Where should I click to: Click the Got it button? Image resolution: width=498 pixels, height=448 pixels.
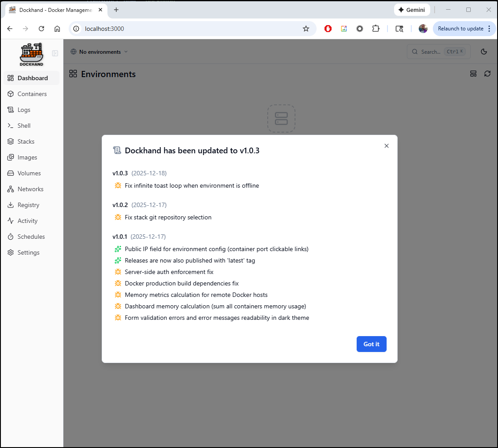tap(371, 344)
